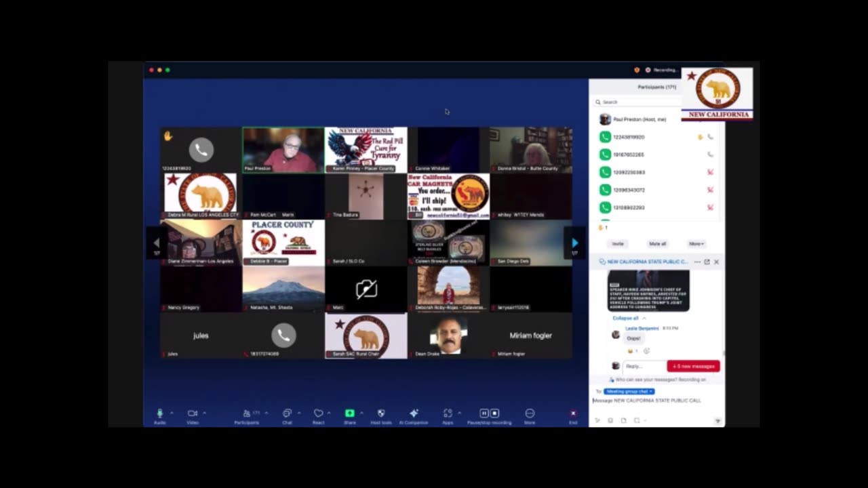Open Host tools shield icon

click(381, 413)
